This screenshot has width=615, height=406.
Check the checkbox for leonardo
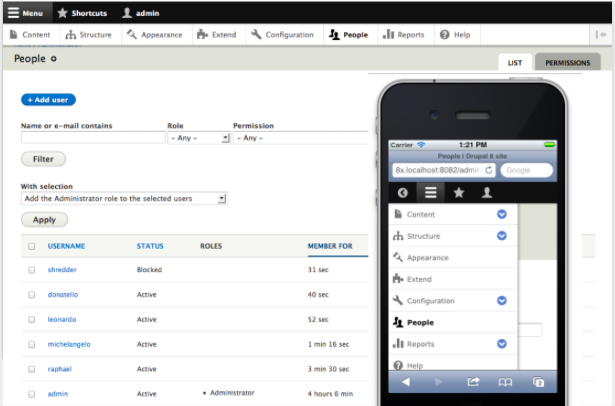click(31, 320)
